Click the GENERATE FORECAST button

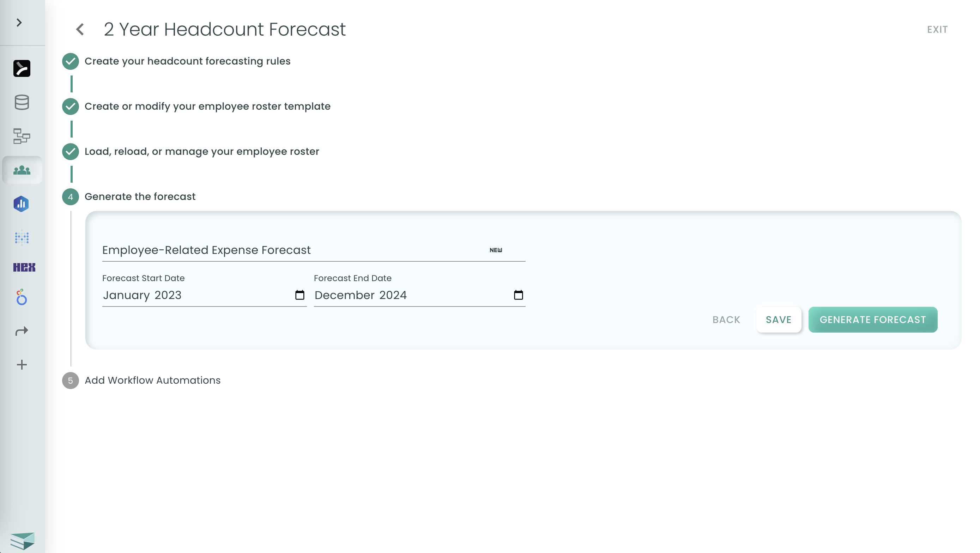(872, 320)
